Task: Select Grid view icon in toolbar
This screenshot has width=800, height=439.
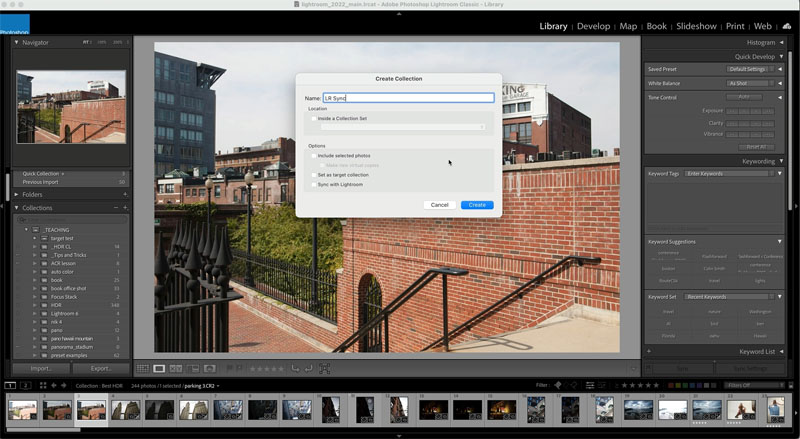Action: [x=142, y=368]
